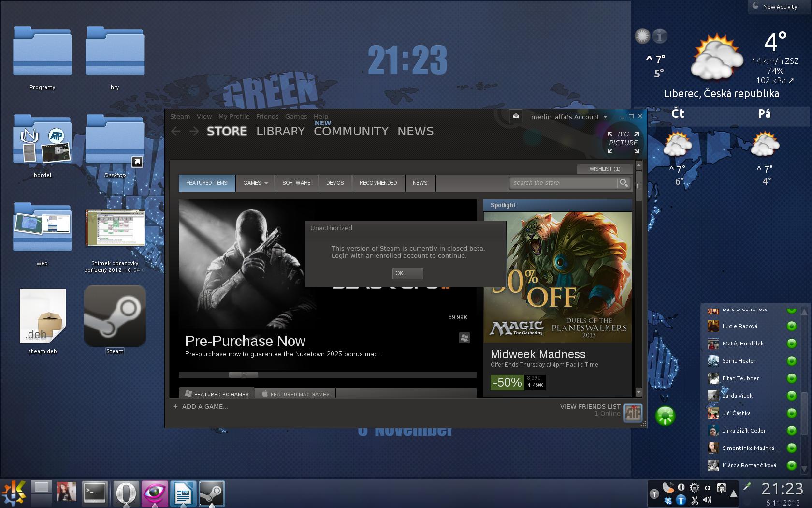Click the Steam back navigation arrow

click(176, 132)
